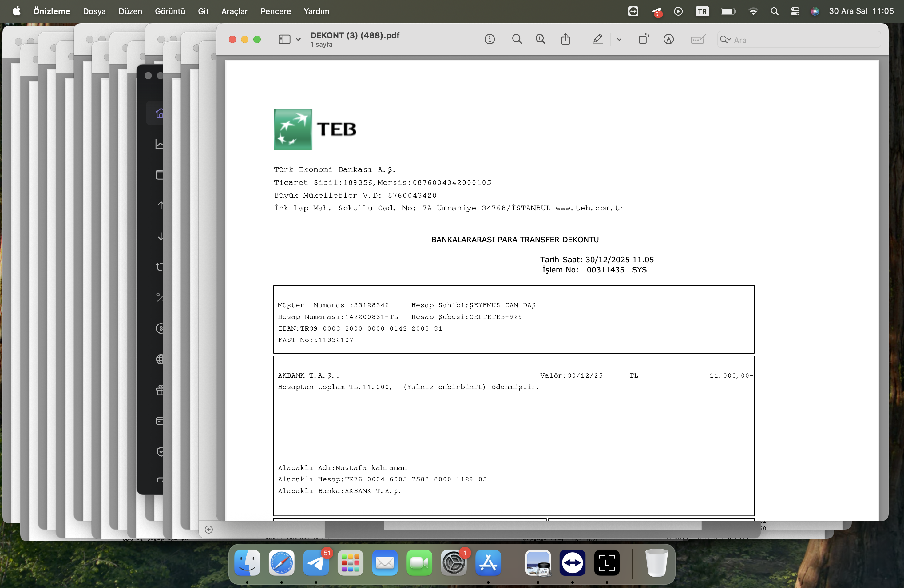Click the gift icon in dark window sidebar
Screen dimensions: 904x588
click(x=160, y=390)
